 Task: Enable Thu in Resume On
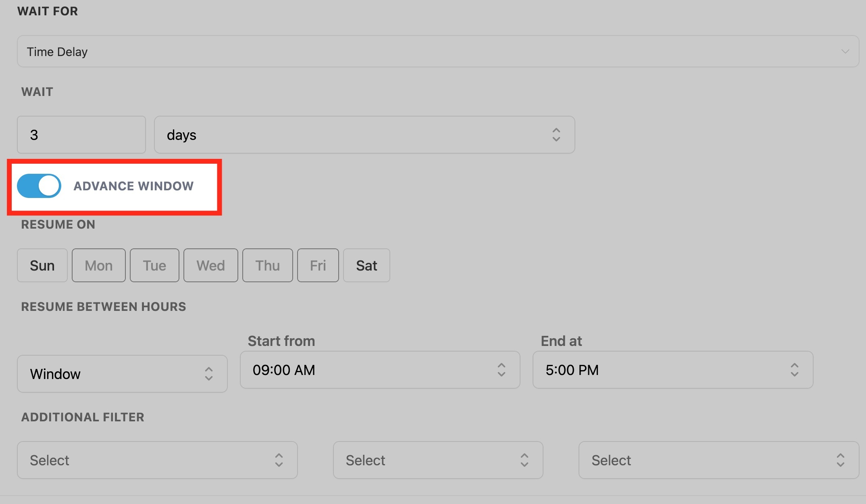[267, 265]
